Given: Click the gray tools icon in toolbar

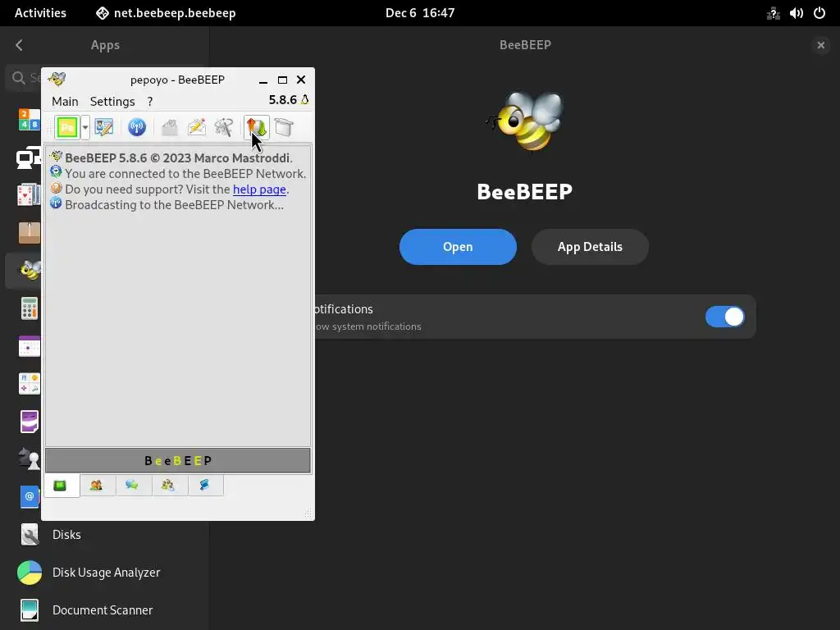Looking at the screenshot, I should click(224, 127).
